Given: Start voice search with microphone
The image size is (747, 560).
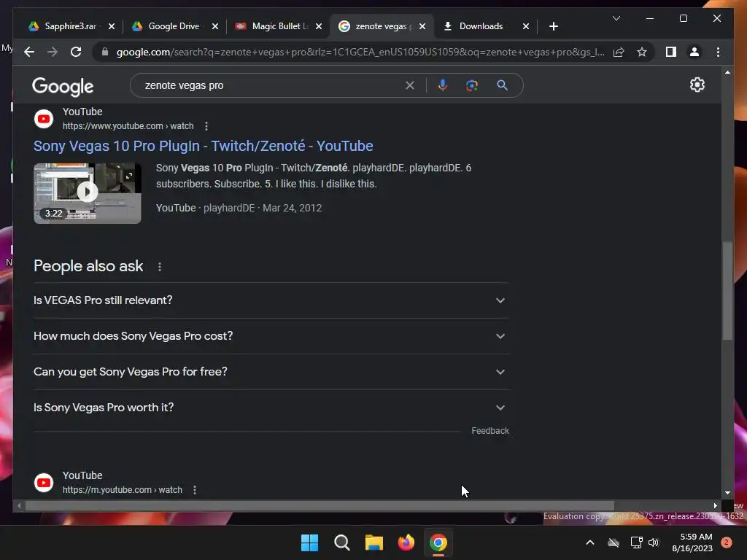Looking at the screenshot, I should point(443,85).
